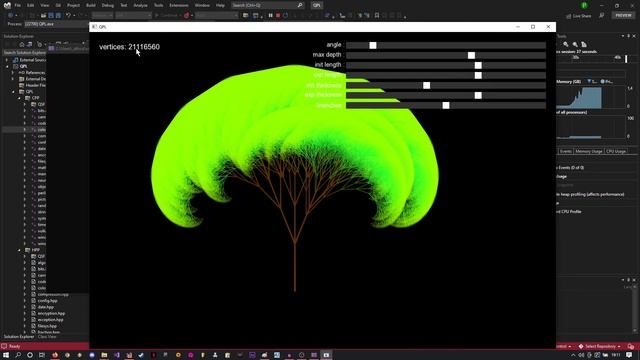Click the Open File toolbar icon
Screen dimensions: 640x360
point(43,16)
